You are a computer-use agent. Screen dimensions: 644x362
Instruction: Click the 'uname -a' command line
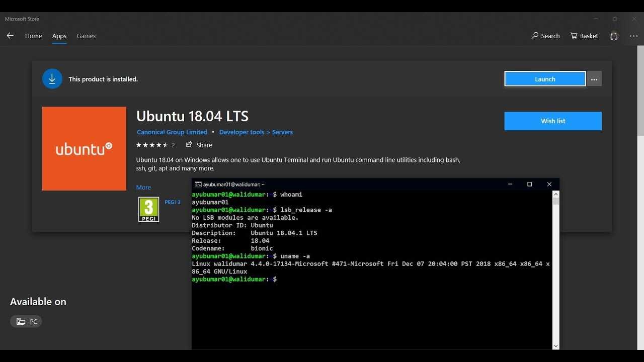(x=251, y=256)
